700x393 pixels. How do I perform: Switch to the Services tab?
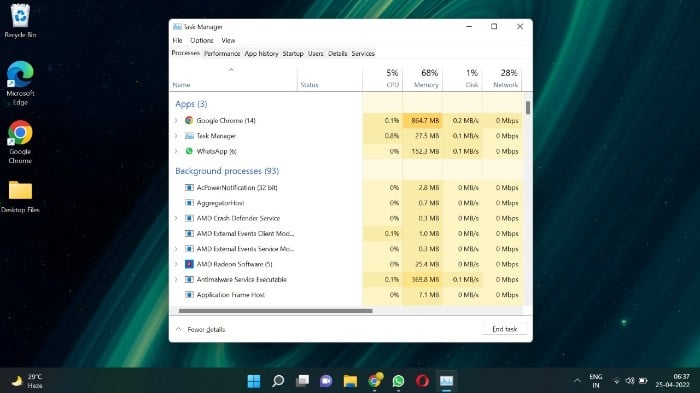pos(363,54)
